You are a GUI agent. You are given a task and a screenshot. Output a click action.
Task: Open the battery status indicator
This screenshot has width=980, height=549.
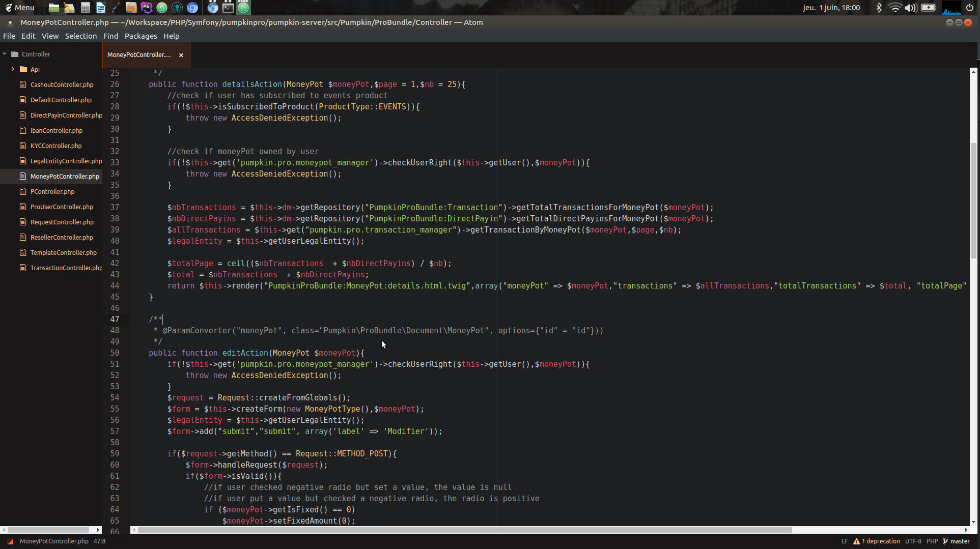pos(929,8)
